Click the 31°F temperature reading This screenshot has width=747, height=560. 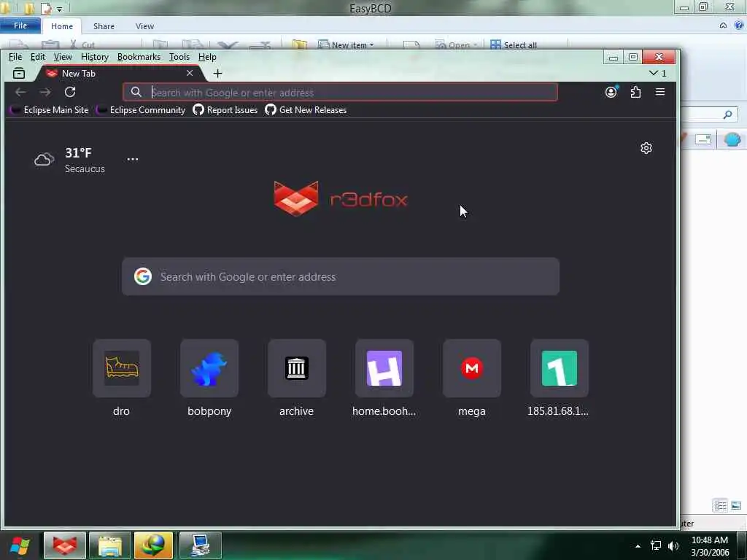[78, 153]
